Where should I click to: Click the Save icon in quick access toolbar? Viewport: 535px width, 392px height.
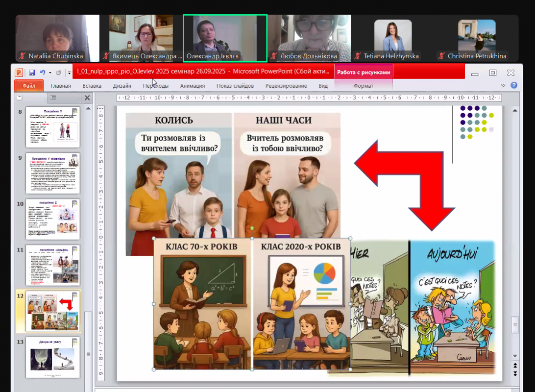click(32, 73)
